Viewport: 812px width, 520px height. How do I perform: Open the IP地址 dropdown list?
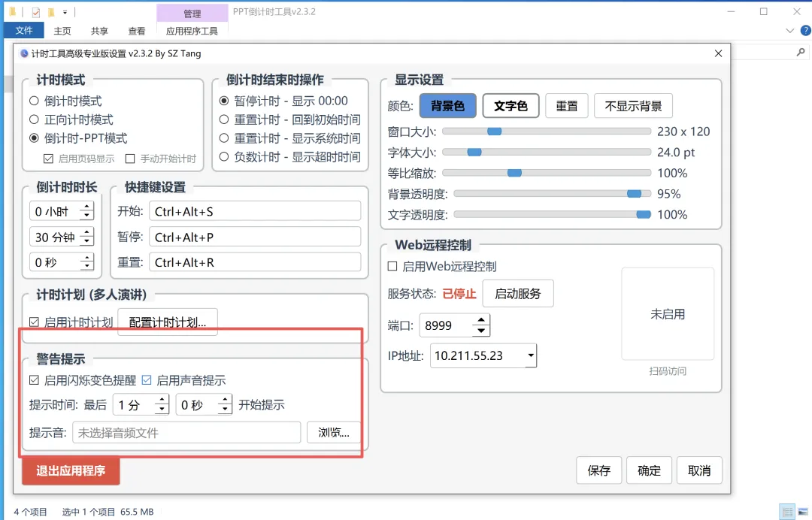[x=530, y=355]
